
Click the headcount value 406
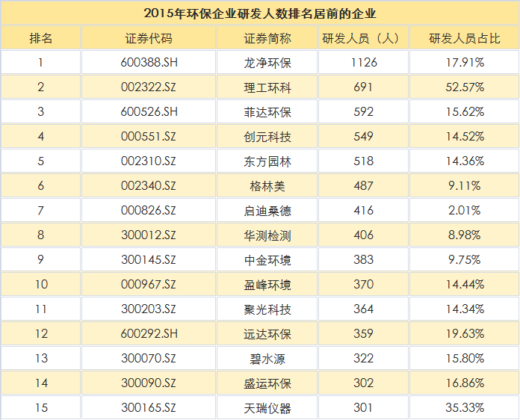point(363,235)
